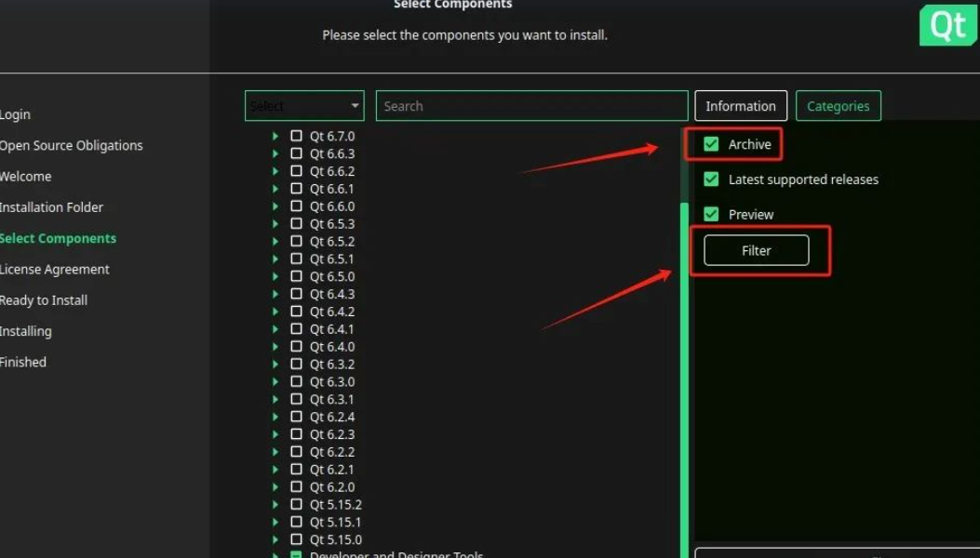
Task: Expand the Qt 6.4.3 tree node
Action: 275,293
